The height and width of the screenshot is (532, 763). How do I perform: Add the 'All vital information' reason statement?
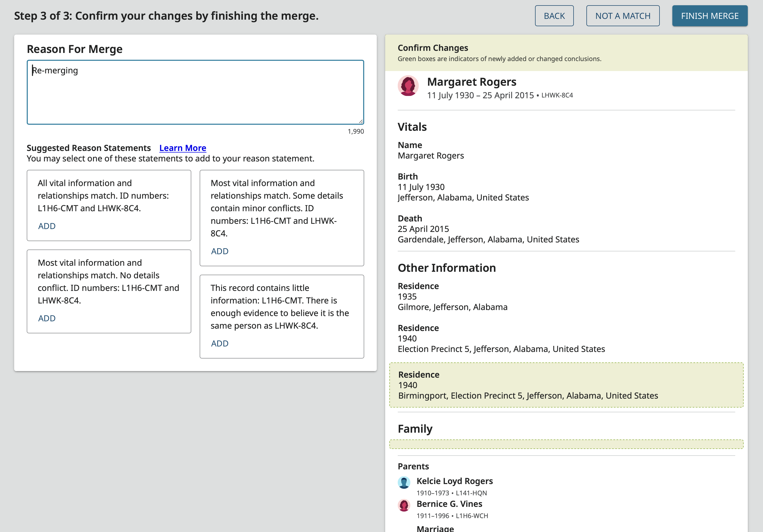click(47, 226)
